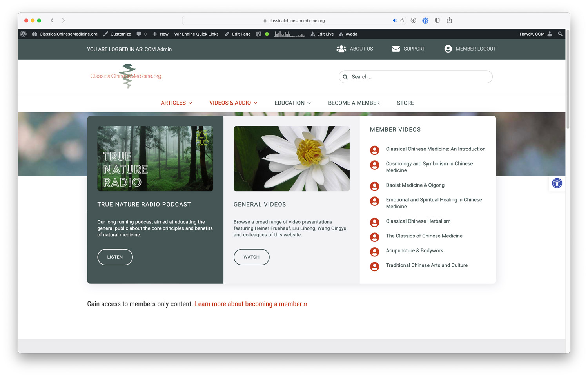Screen dimensions: 588x377
Task: Click Learn more about becoming a member
Action: coord(251,304)
